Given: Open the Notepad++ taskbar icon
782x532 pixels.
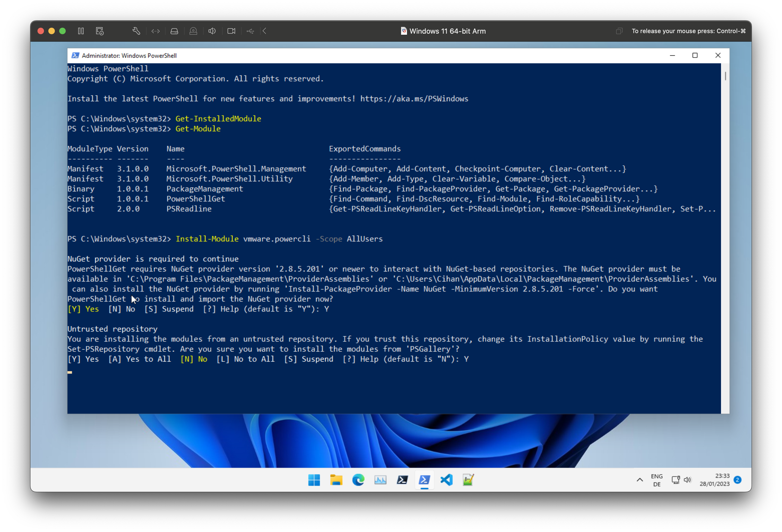Looking at the screenshot, I should pyautogui.click(x=468, y=480).
